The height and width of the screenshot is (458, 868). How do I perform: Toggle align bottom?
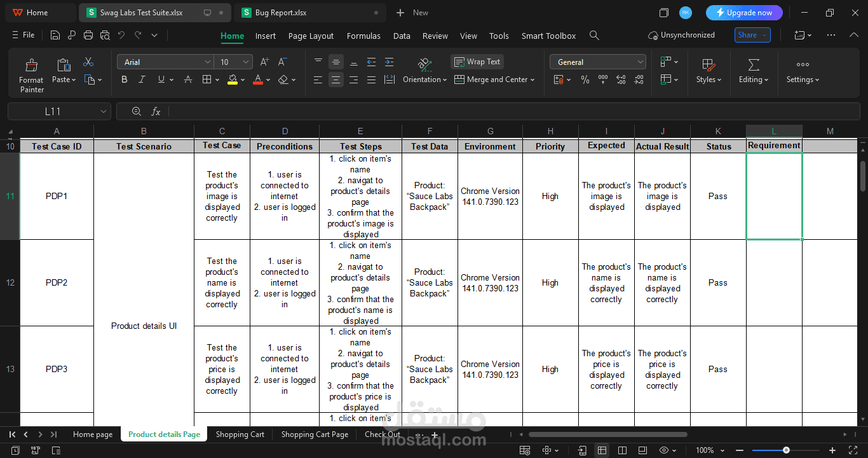click(x=354, y=62)
